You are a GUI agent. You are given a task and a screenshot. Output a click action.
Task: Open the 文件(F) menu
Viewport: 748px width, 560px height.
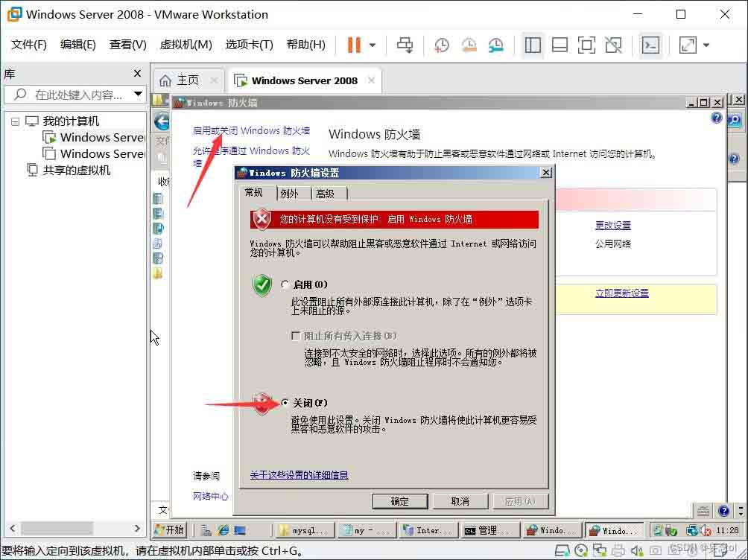tap(29, 45)
